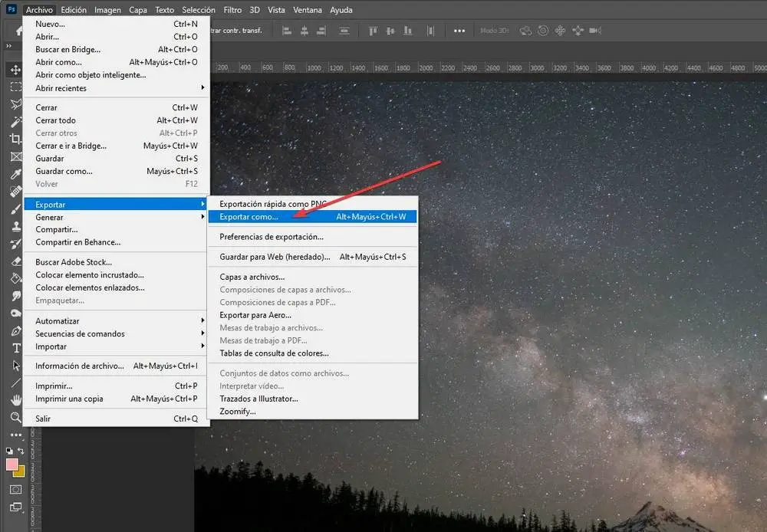This screenshot has width=767, height=532.
Task: Open Edit Toolbar three-dots button
Action: 15,435
